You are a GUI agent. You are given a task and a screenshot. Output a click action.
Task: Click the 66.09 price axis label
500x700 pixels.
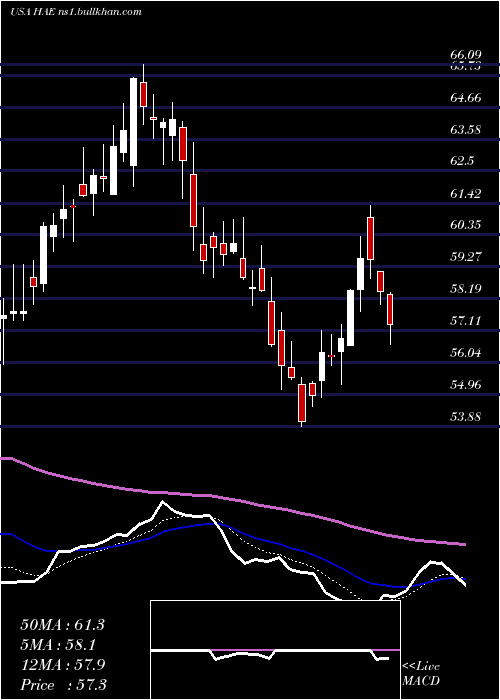click(465, 55)
